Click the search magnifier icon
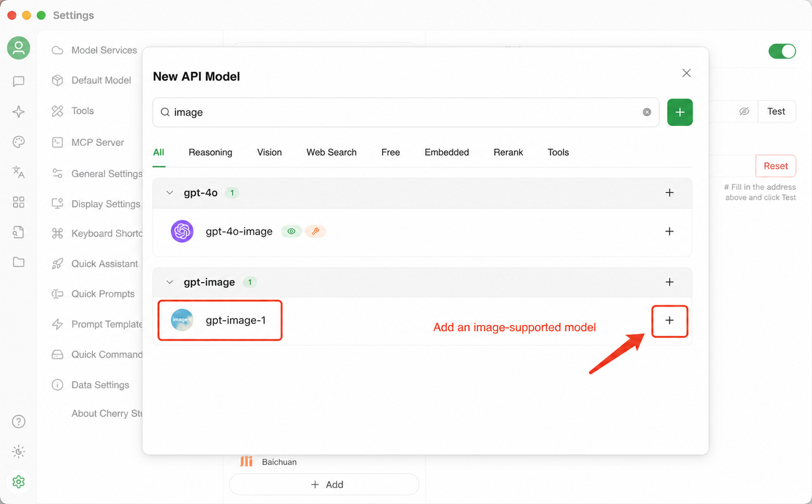 (165, 112)
